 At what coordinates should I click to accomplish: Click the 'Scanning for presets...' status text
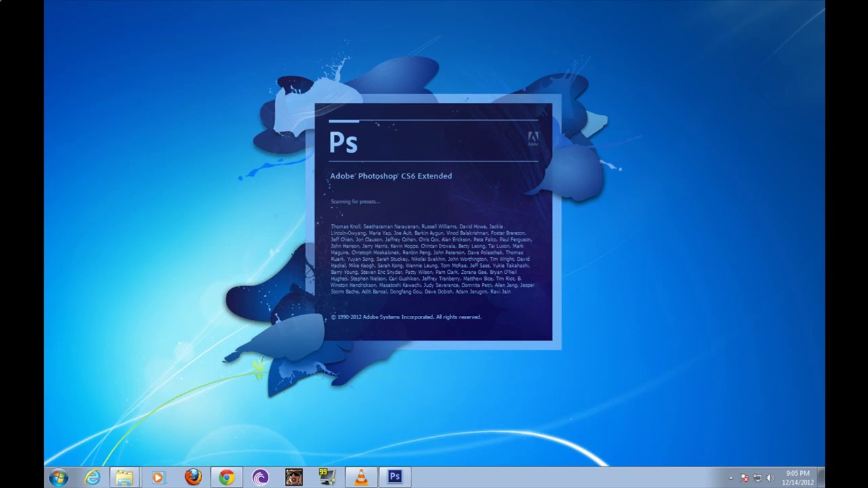[x=355, y=202]
